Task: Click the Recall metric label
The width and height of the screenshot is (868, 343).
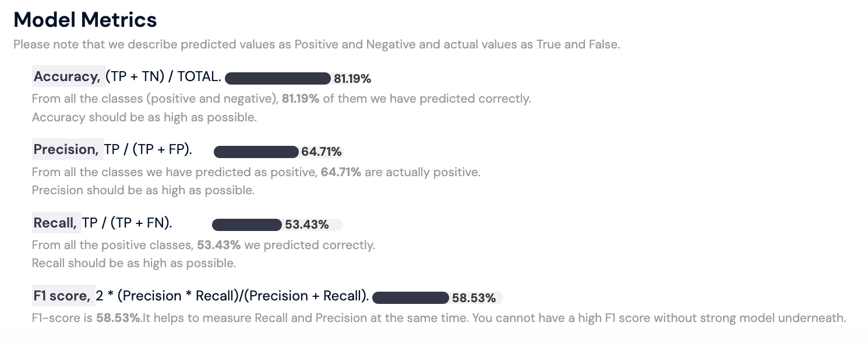Action: [55, 223]
